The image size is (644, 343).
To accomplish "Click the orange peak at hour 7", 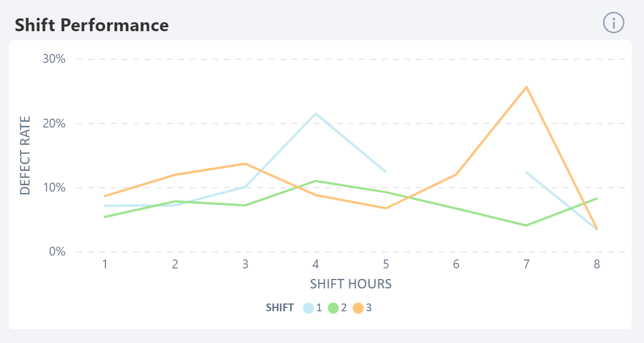I will [526, 87].
